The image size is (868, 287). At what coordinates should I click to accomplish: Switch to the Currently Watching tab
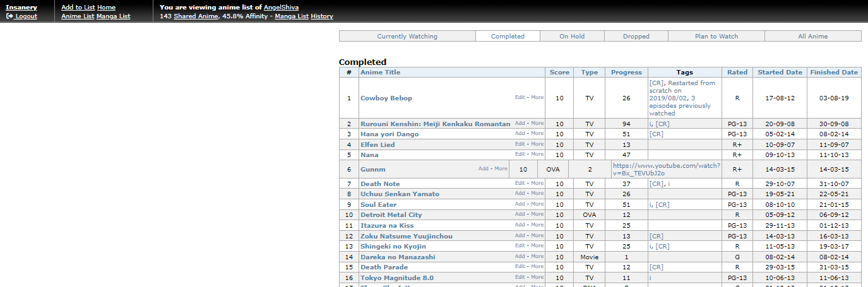(407, 37)
